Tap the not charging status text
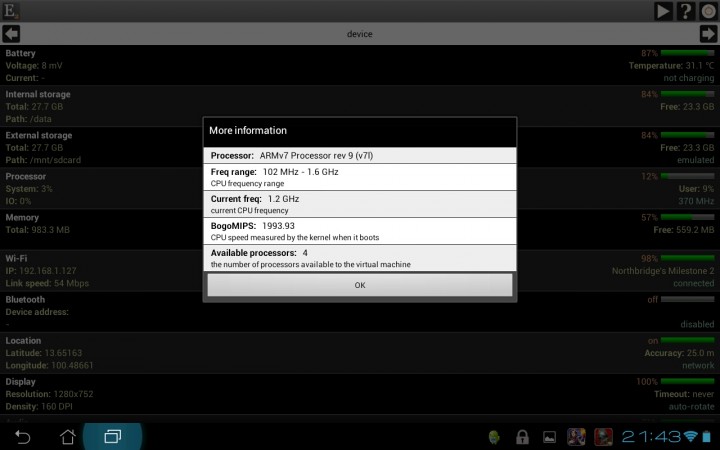The height and width of the screenshot is (450, 720). [689, 78]
